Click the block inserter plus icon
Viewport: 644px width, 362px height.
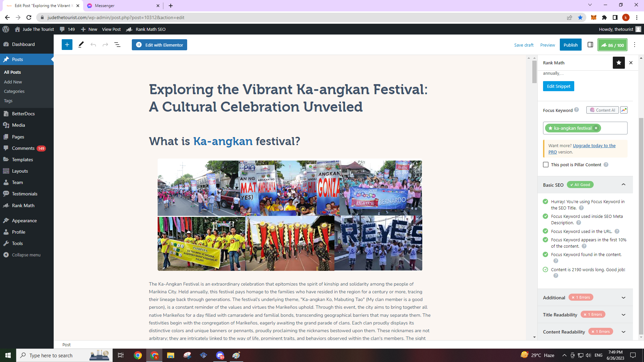click(67, 45)
